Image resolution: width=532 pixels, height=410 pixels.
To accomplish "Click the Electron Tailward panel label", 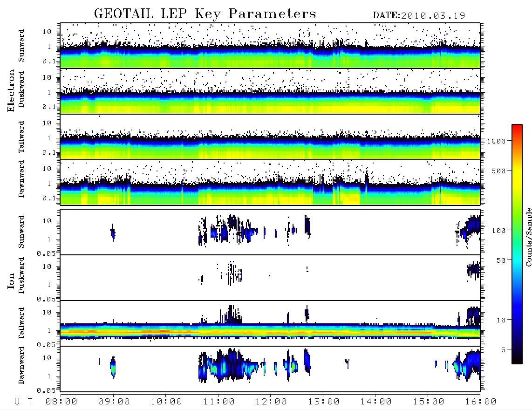I will click(x=21, y=137).
